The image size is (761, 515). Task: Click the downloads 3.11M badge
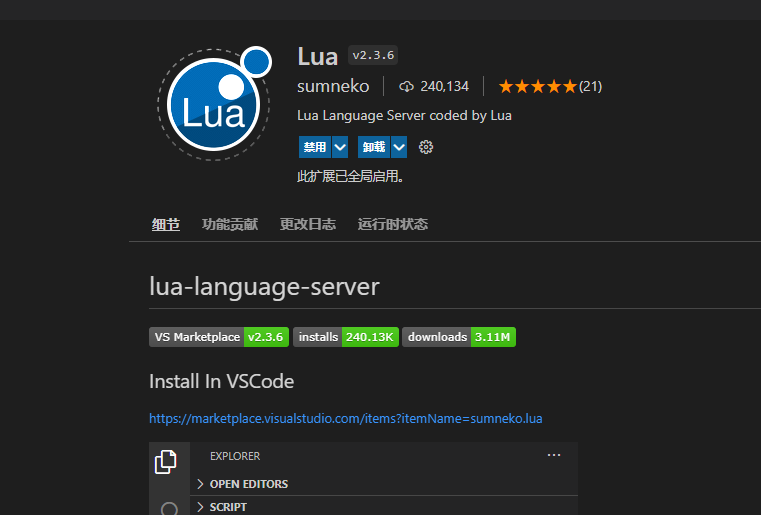coord(459,337)
